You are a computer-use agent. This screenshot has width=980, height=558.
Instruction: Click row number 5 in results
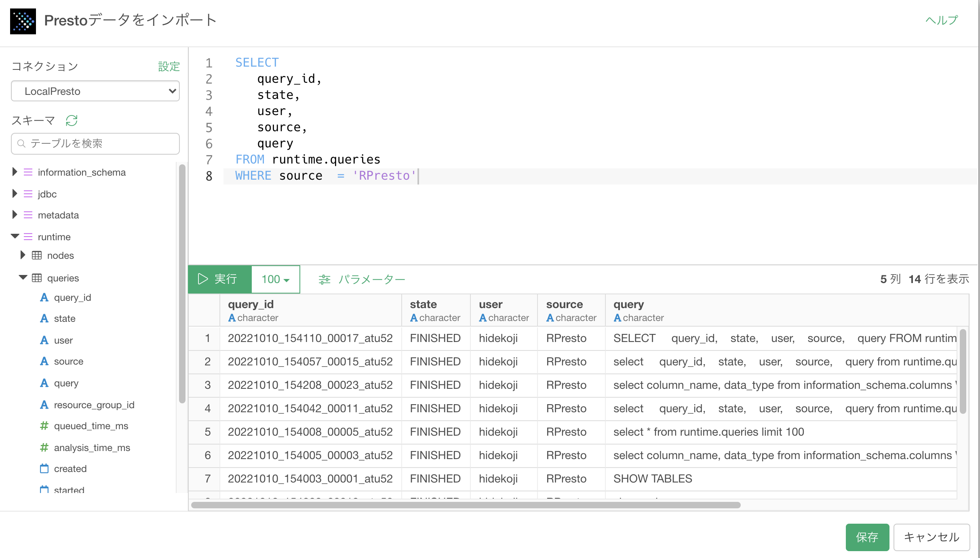pos(208,432)
